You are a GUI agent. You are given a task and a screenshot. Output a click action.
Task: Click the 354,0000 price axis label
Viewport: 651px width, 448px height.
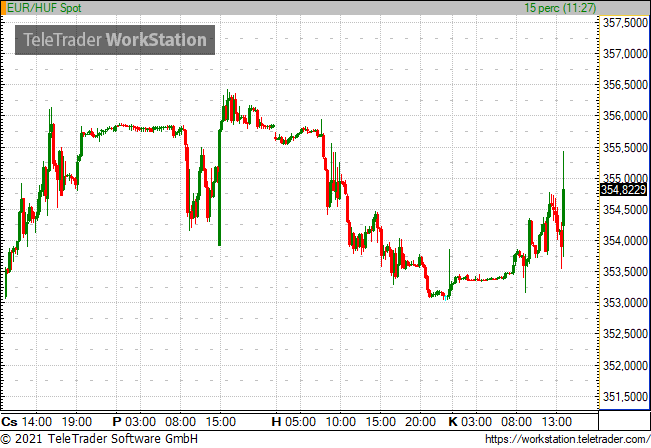coord(625,241)
